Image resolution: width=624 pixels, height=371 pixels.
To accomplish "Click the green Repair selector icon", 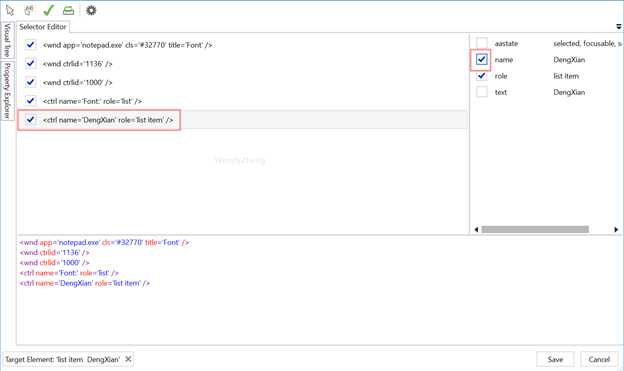I will [x=68, y=10].
